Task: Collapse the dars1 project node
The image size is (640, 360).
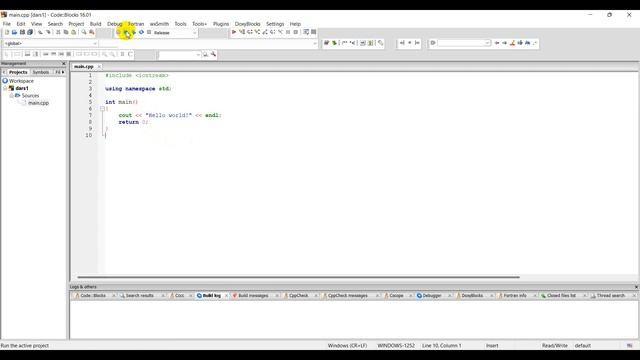Action: 5,88
